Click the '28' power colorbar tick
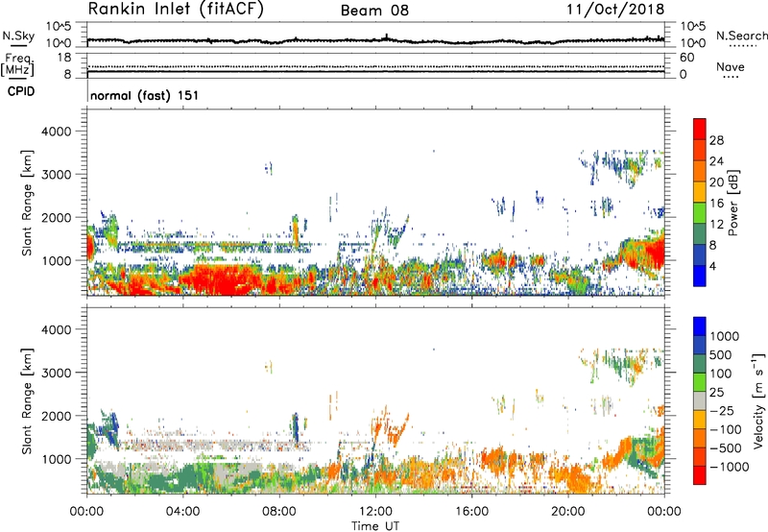Image resolution: width=768 pixels, height=532 pixels. tap(716, 140)
